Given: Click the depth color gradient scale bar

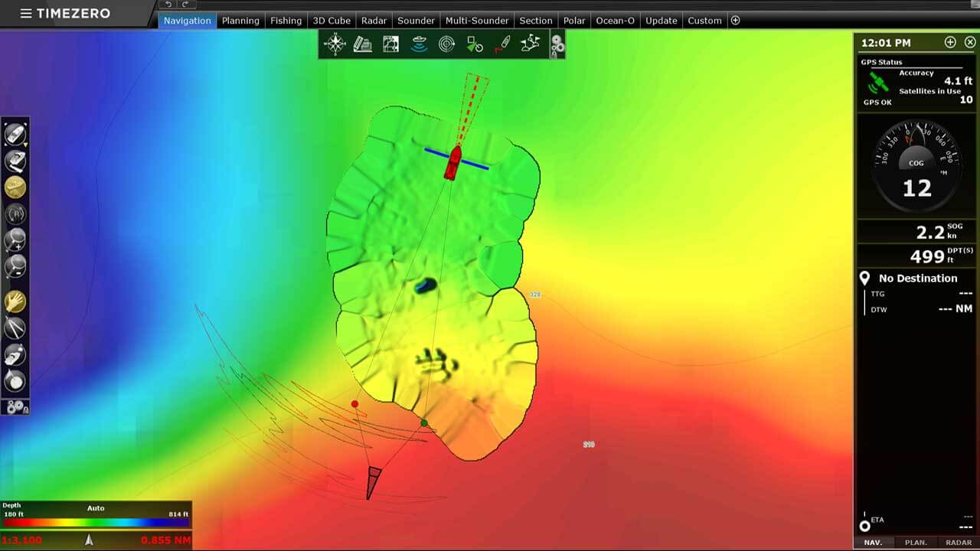Looking at the screenshot, I should coord(96,523).
